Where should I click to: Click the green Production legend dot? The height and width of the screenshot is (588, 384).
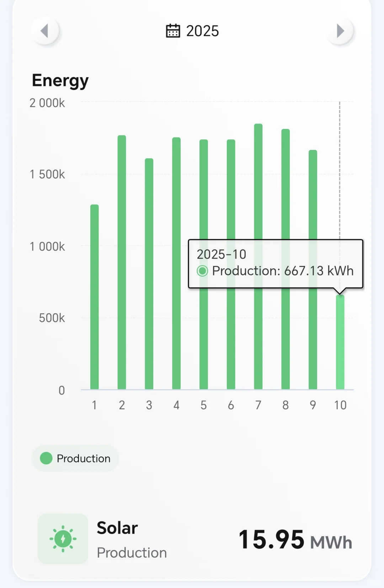pos(46,459)
